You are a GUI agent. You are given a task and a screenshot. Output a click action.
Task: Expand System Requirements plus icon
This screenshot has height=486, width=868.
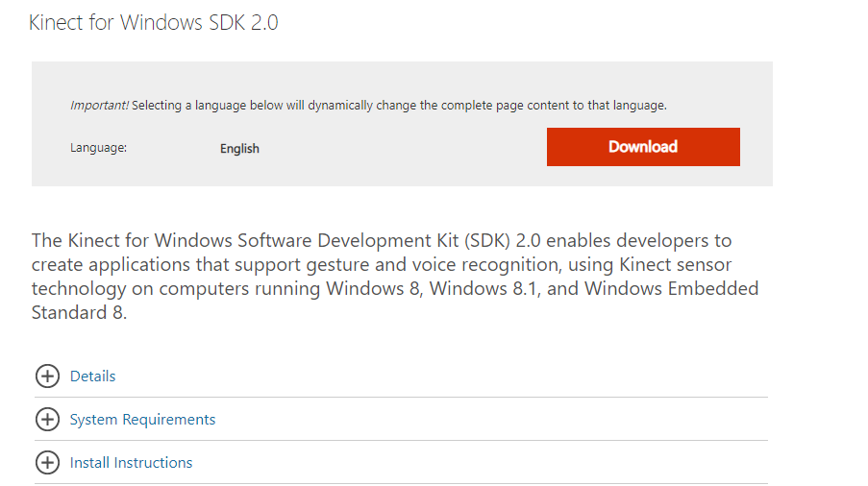48,419
